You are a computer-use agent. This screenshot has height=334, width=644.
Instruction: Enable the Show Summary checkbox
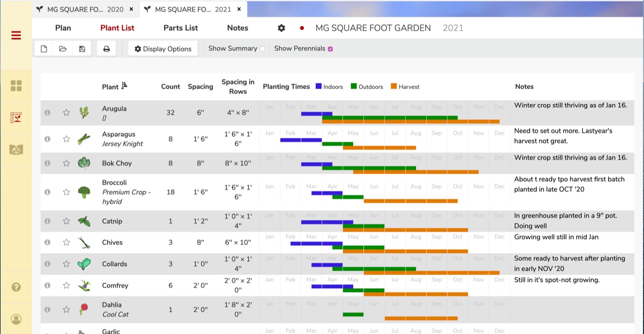click(x=262, y=49)
